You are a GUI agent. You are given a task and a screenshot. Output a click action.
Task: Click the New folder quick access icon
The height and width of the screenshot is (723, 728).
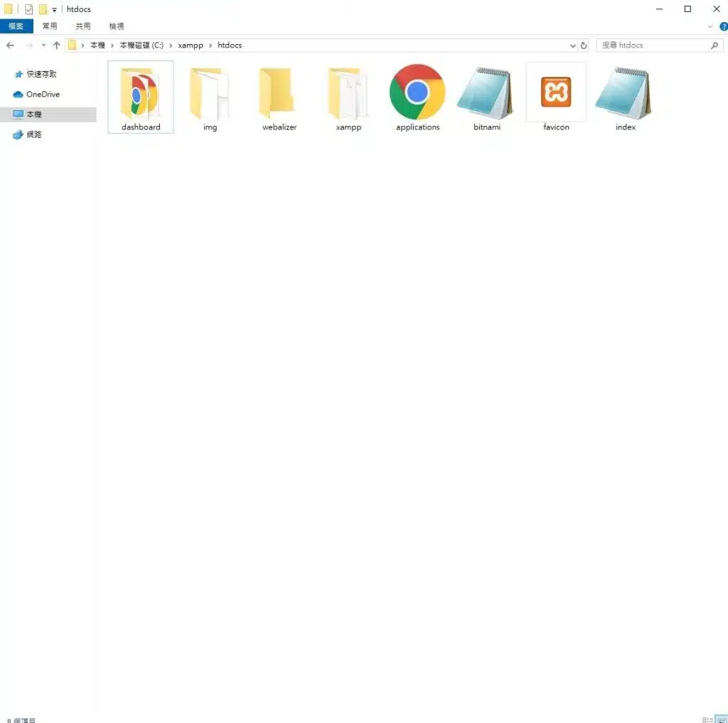pos(43,9)
